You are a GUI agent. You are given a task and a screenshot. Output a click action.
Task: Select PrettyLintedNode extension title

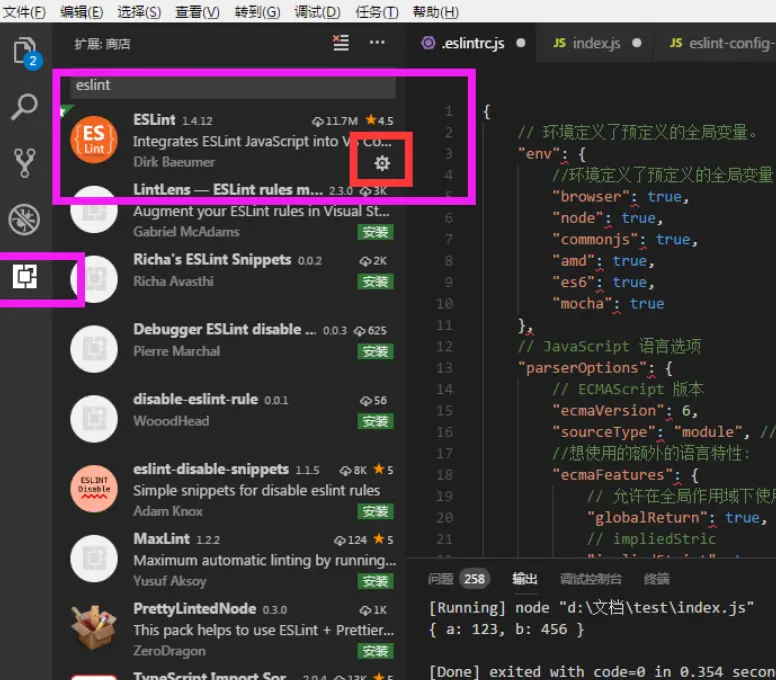click(194, 608)
